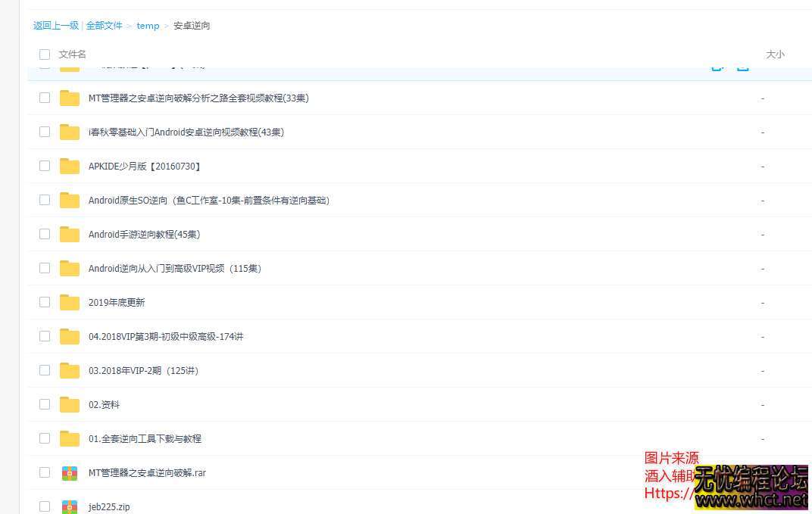
Task: Open the 02.资料 folder icon
Action: (69, 404)
